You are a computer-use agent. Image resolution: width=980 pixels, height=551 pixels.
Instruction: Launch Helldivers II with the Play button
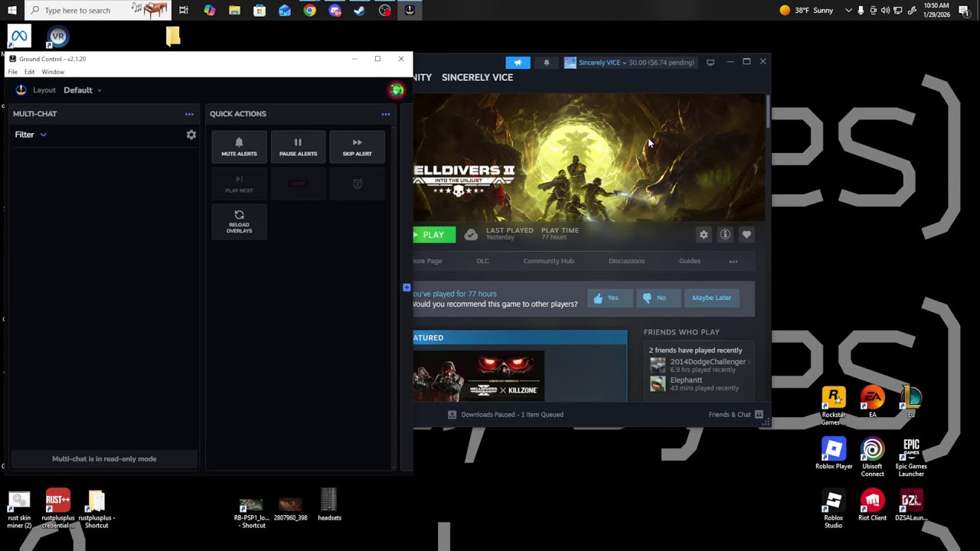[x=434, y=235]
